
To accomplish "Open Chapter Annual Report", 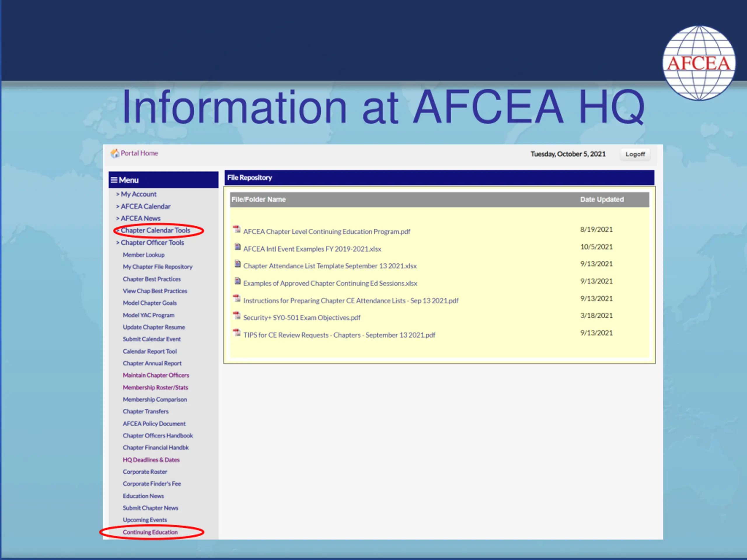I will pos(152,363).
